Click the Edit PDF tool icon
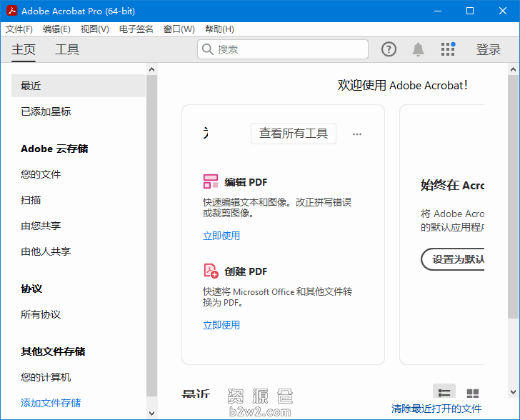Image resolution: width=520 pixels, height=420 pixels. coord(211,181)
